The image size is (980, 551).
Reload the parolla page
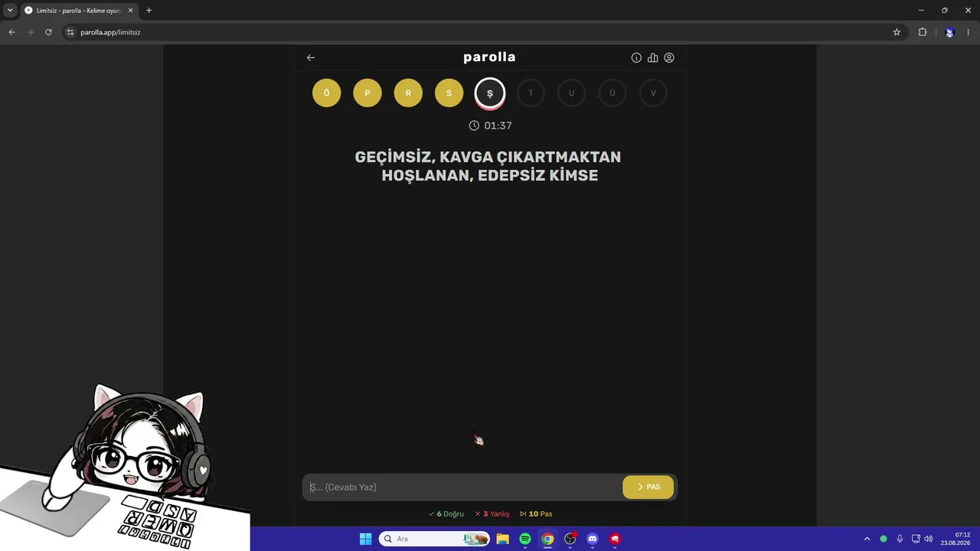[x=48, y=32]
